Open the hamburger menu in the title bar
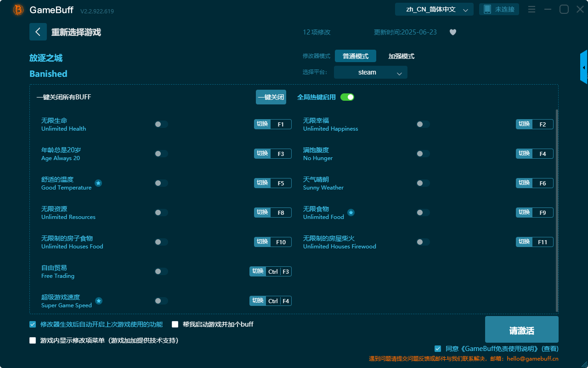This screenshot has width=588, height=368. [x=531, y=9]
